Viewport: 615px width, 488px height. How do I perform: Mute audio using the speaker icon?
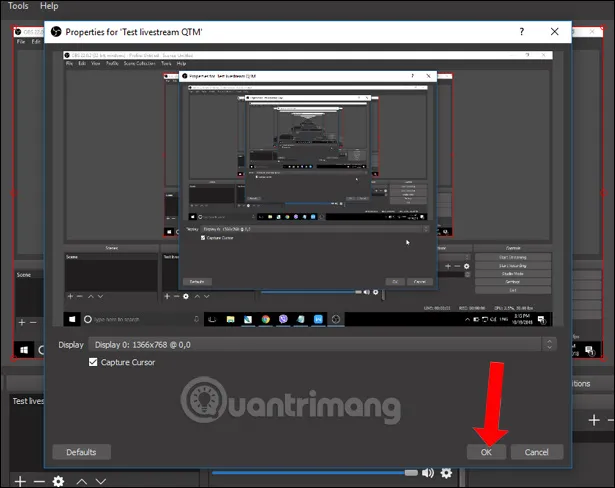point(428,473)
